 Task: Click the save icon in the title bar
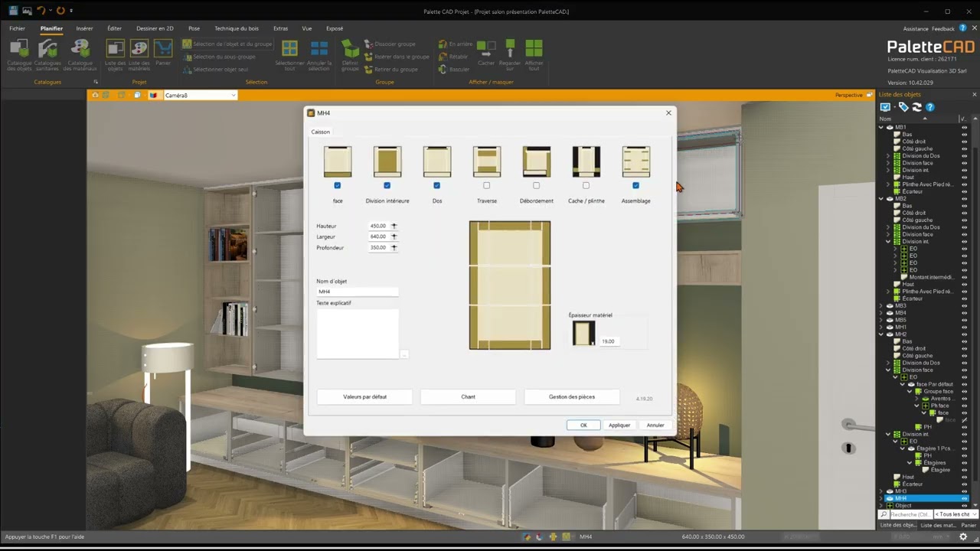click(13, 11)
